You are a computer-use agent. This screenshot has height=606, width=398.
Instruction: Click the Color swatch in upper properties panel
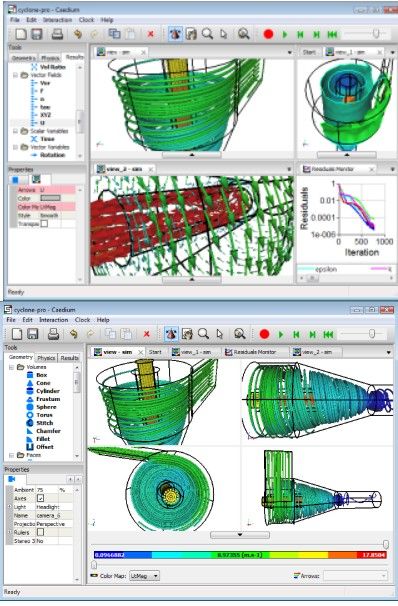tap(51, 198)
